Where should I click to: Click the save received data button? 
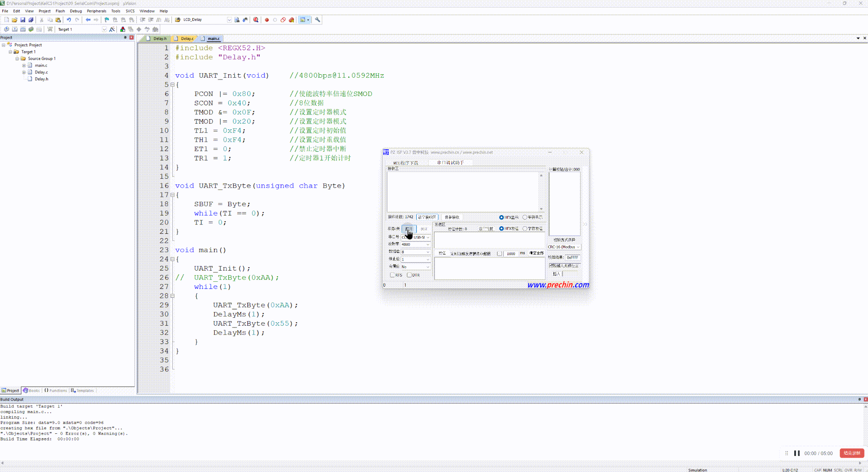coord(452,217)
